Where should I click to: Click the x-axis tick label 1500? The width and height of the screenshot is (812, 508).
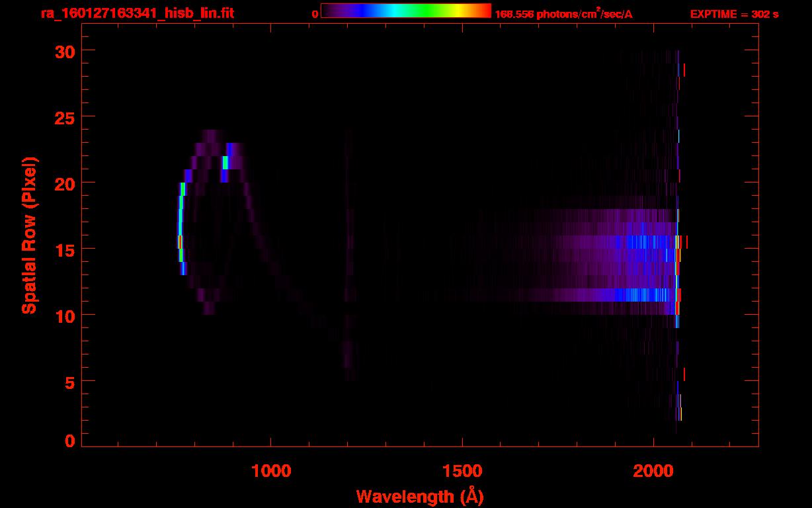pyautogui.click(x=462, y=470)
